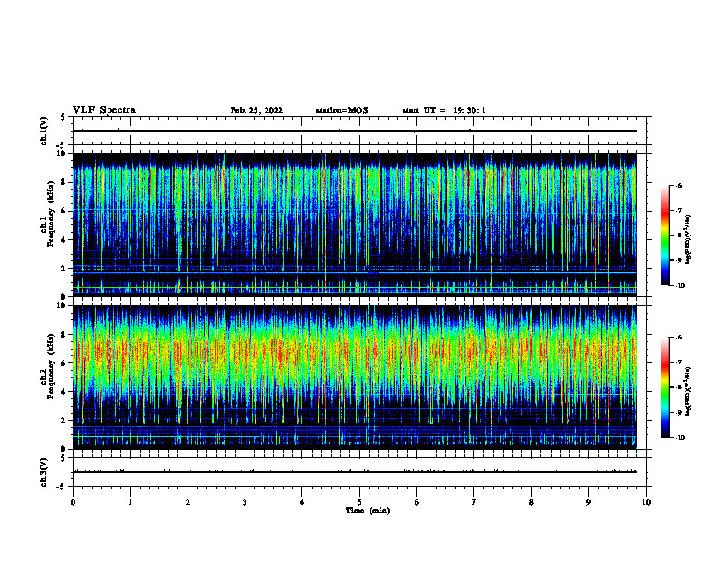Click the "4" tick on the time axis
Screen dimensions: 728x563
302,502
